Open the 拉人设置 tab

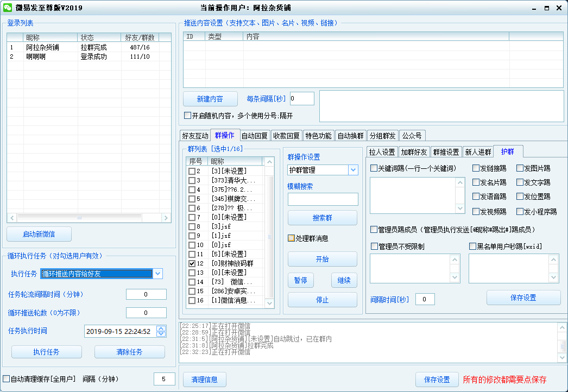click(382, 152)
